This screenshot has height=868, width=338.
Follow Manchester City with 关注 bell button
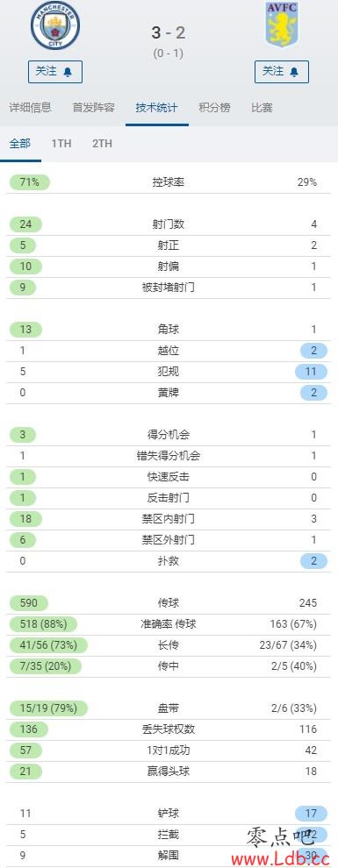(54, 72)
